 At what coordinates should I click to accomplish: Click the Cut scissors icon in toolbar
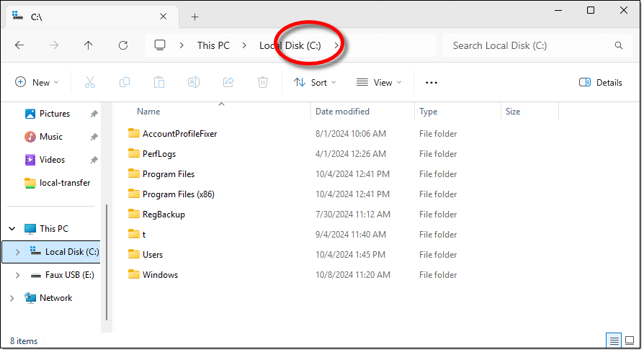click(x=90, y=83)
